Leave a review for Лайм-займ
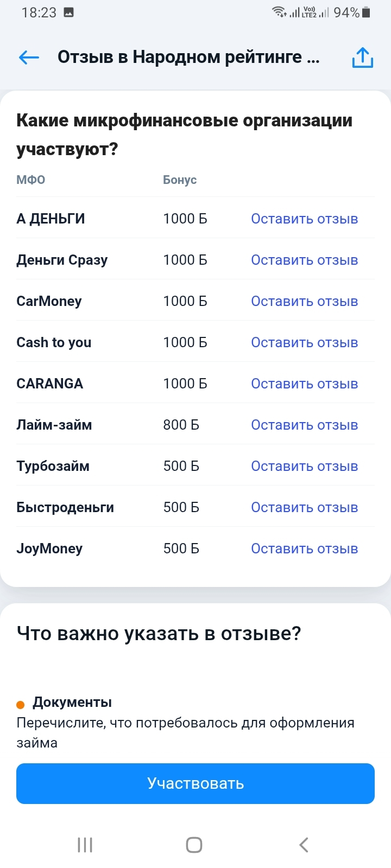The height and width of the screenshot is (868, 391). 304,425
